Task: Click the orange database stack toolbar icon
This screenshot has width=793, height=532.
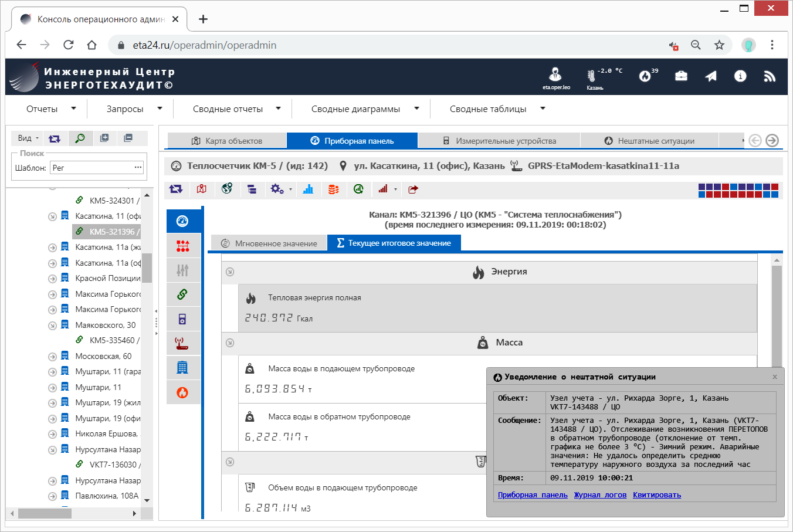Action: pyautogui.click(x=333, y=189)
